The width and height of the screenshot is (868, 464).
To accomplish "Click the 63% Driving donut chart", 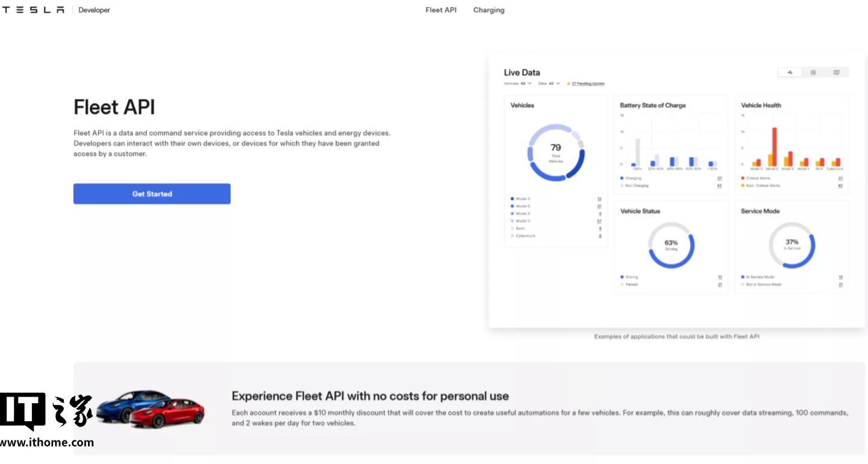I will [671, 245].
